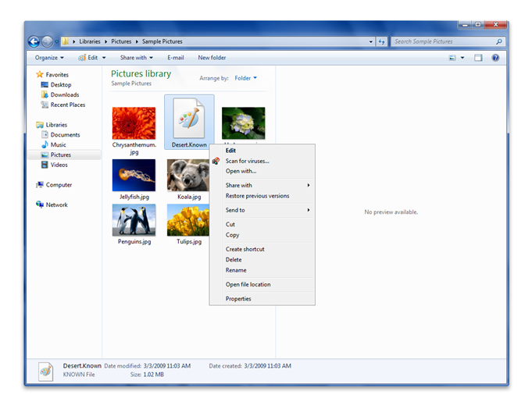Choose Copy in the context menu
This screenshot has height=409, width=532.
[262, 235]
